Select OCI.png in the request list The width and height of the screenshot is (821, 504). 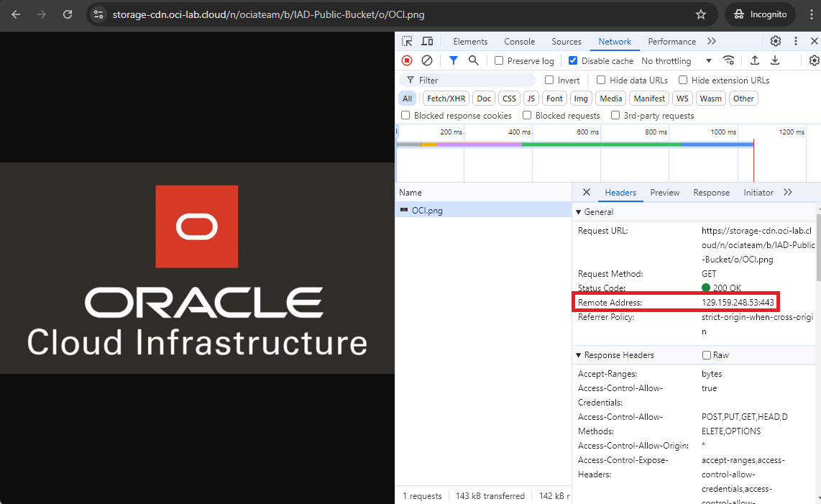click(427, 210)
